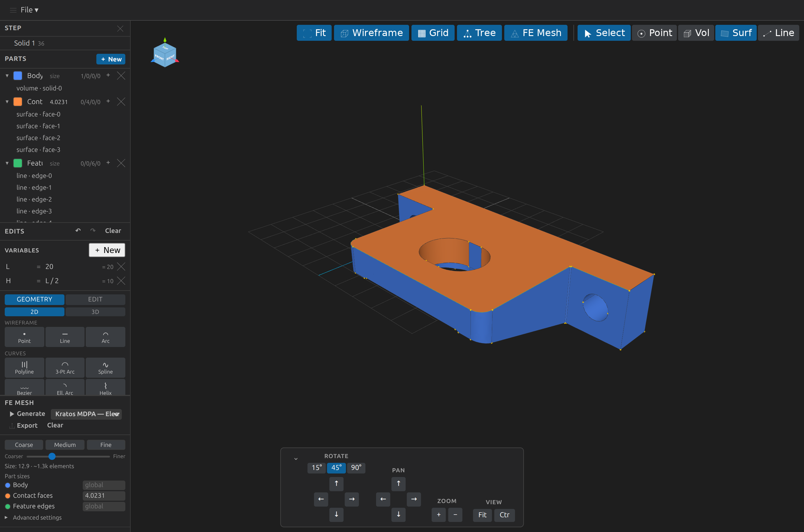804x532 pixels.
Task: Switch to Vol selection mode
Action: click(x=696, y=33)
